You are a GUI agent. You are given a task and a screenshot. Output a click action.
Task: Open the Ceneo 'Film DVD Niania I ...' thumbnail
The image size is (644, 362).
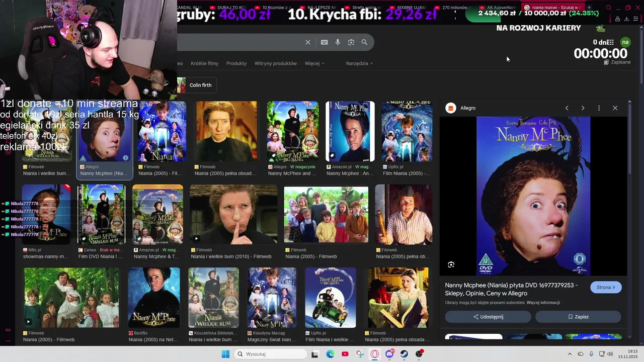(101, 214)
